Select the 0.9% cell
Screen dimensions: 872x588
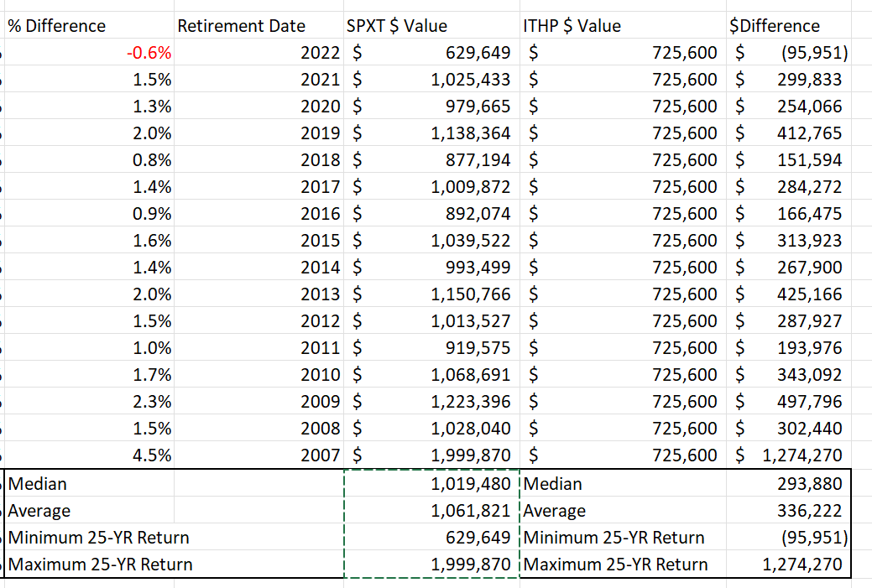[89, 213]
